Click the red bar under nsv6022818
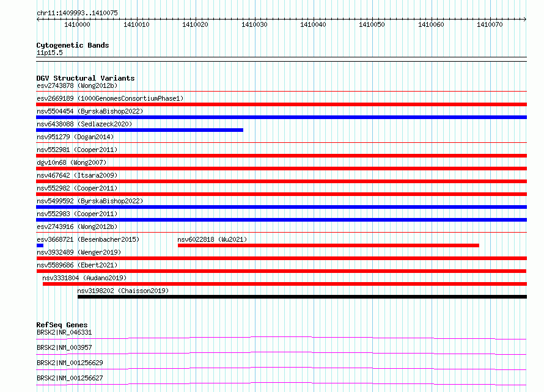544x392 pixels. point(329,245)
